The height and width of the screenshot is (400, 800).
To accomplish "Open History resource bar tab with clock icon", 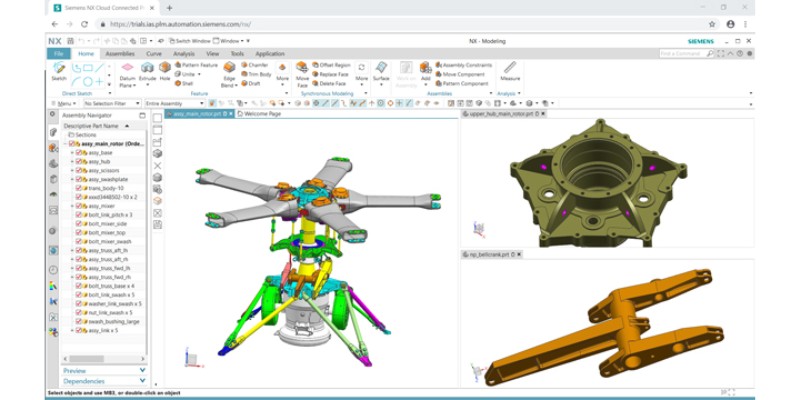I will coord(53,269).
